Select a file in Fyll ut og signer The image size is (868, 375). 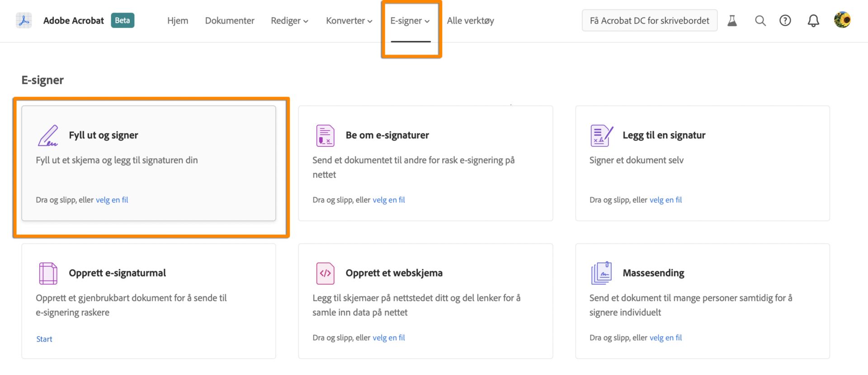tap(112, 200)
